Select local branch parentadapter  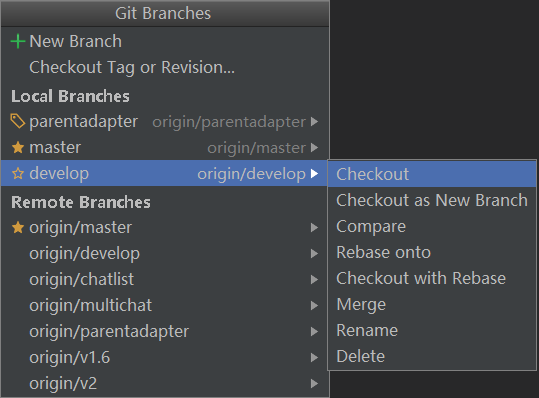pos(84,122)
